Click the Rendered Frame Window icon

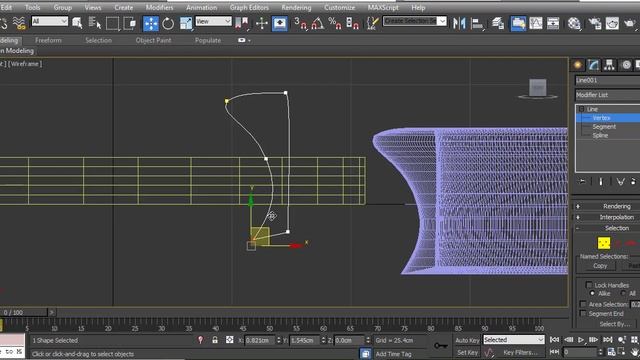tap(612, 23)
